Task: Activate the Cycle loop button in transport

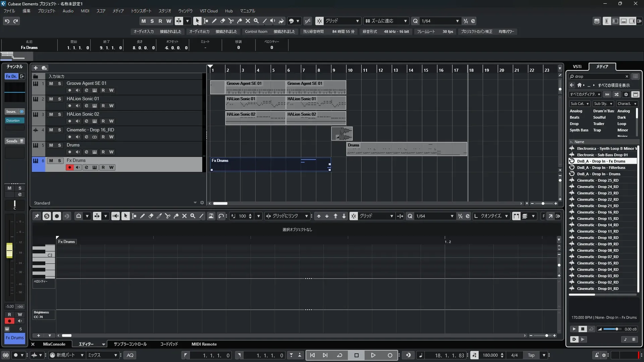Action: [339, 355]
